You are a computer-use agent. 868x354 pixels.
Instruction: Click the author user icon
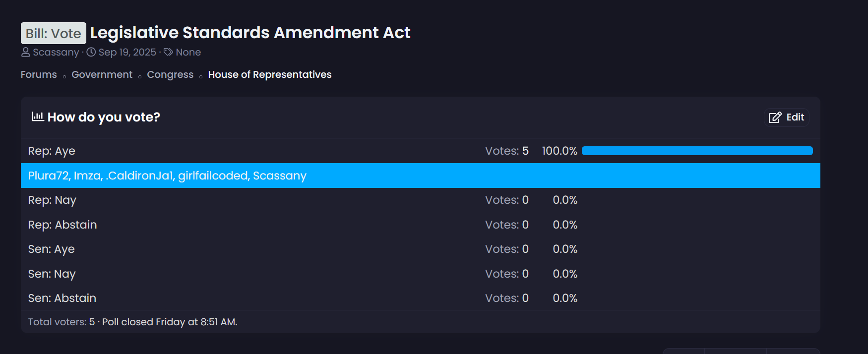pos(25,52)
